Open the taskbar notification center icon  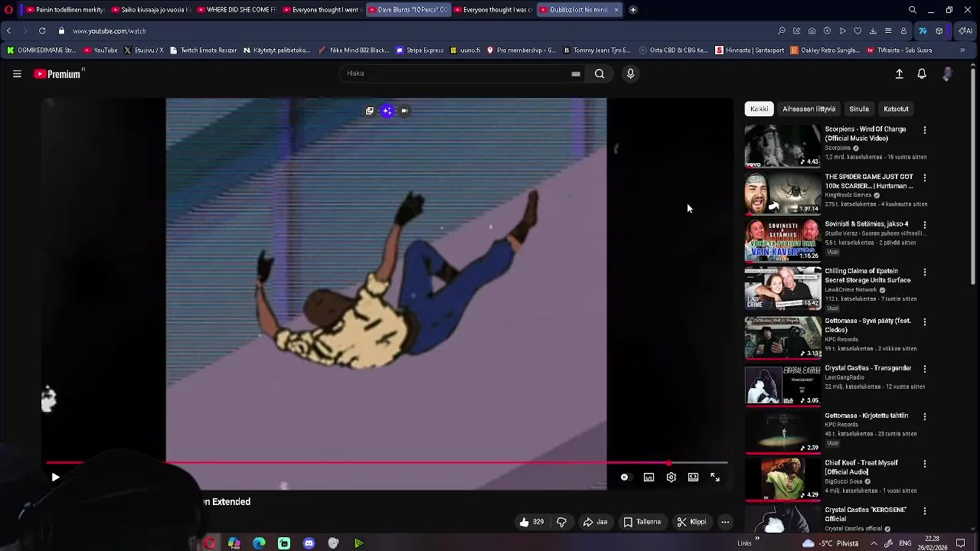coord(960,543)
